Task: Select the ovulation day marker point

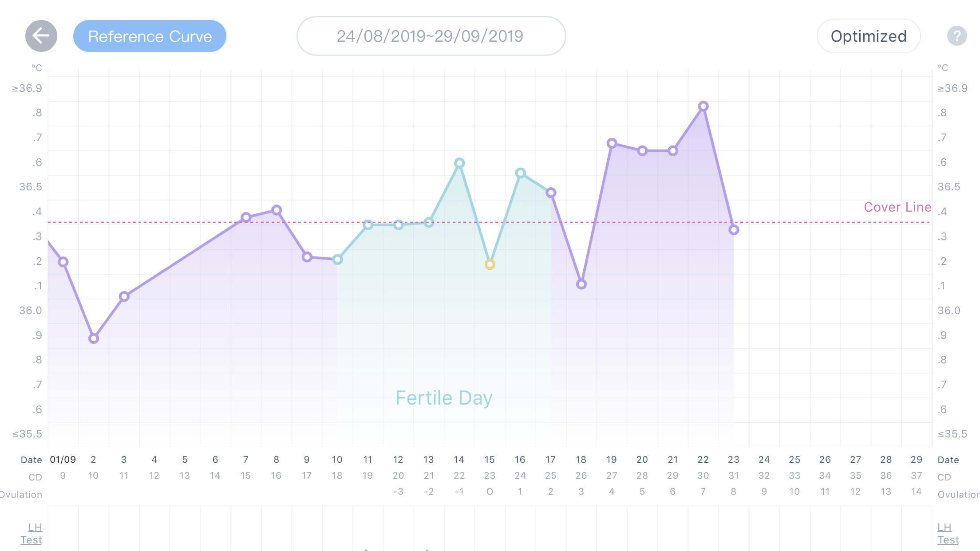Action: point(490,264)
